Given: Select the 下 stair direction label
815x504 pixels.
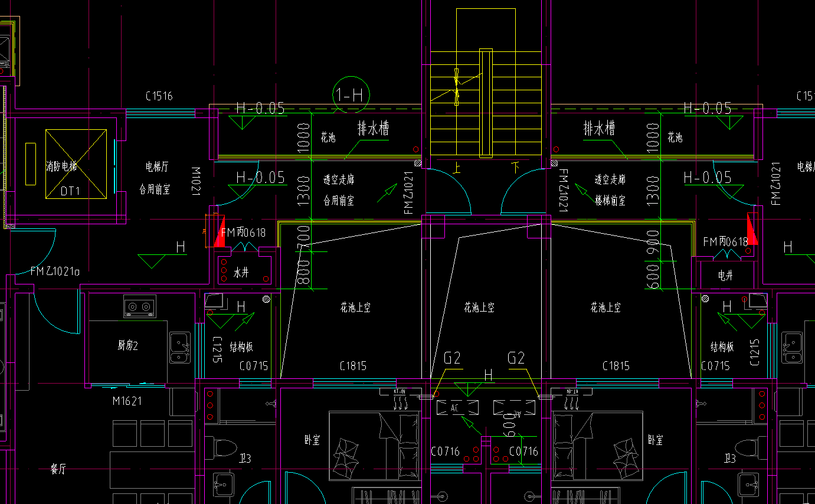Looking at the screenshot, I should click(x=516, y=167).
